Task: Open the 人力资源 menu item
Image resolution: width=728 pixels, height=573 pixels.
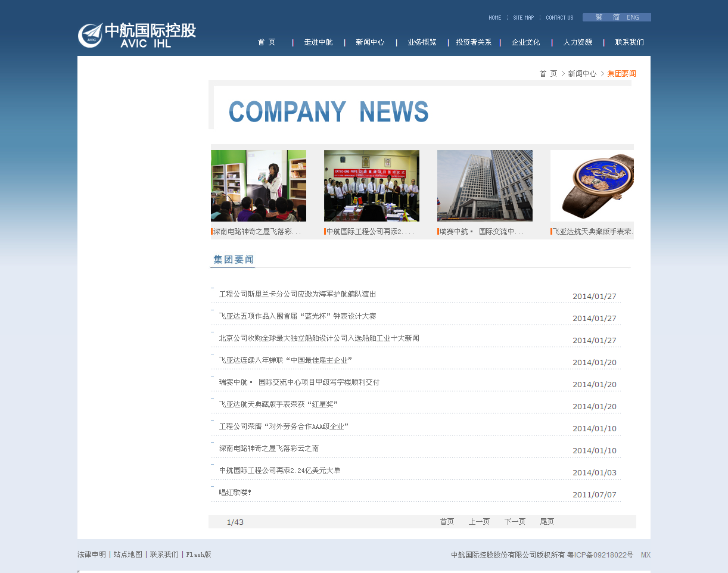Action: [577, 42]
